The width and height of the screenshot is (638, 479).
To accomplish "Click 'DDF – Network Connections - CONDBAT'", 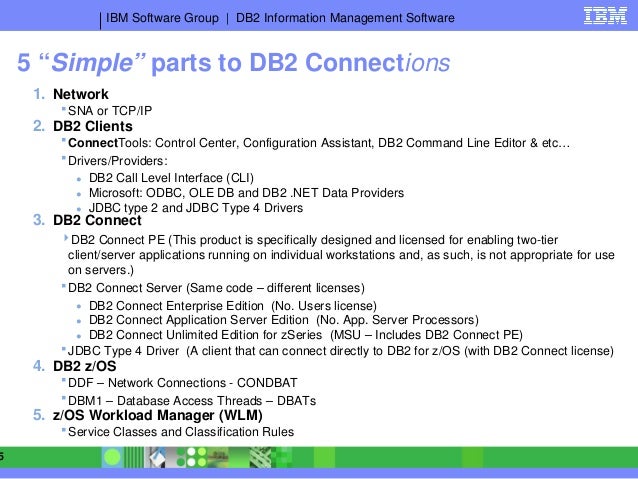I will (183, 383).
